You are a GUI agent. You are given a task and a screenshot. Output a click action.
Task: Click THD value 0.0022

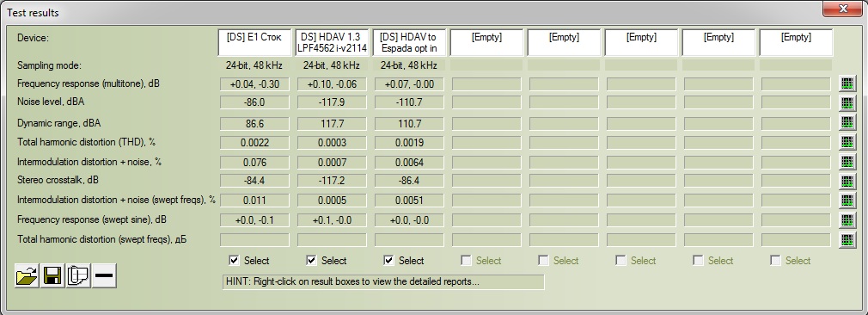coord(254,143)
